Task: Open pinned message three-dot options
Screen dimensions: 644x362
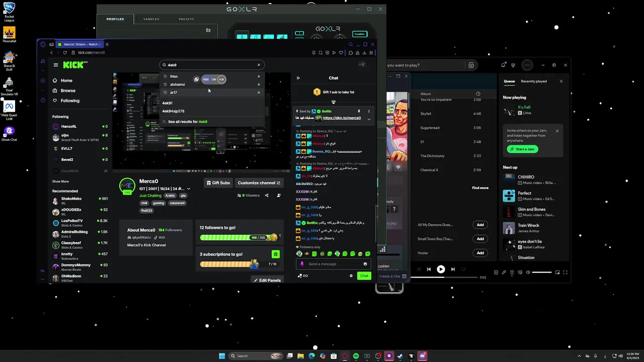Action: pyautogui.click(x=369, y=111)
